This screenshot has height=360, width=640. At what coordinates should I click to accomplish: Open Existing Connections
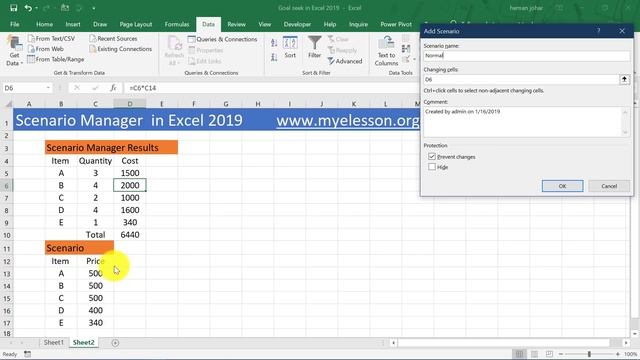pyautogui.click(x=121, y=49)
